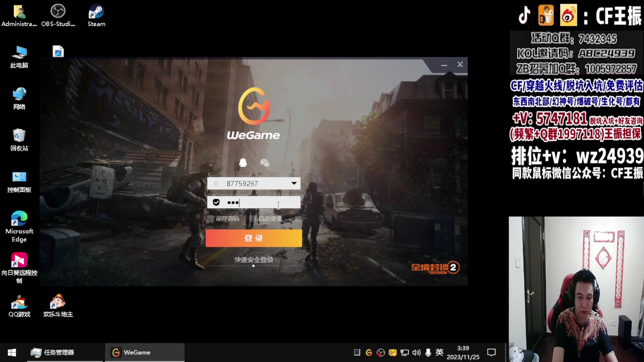Click 快速安全登录 quick login link
Viewport: 644px width, 362px height.
tap(254, 260)
